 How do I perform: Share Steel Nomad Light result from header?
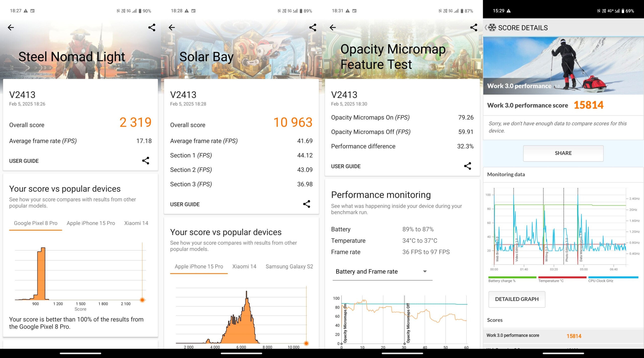point(151,27)
